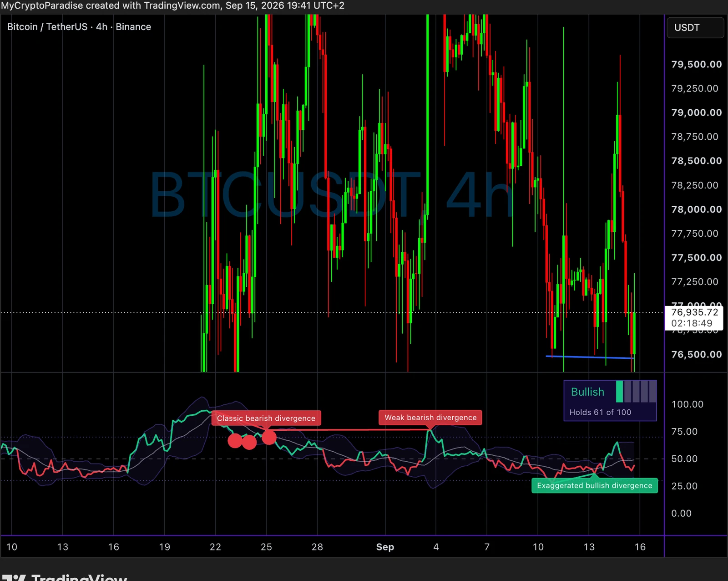728x581 pixels.
Task: Click date 7 on the time axis
Action: [487, 547]
